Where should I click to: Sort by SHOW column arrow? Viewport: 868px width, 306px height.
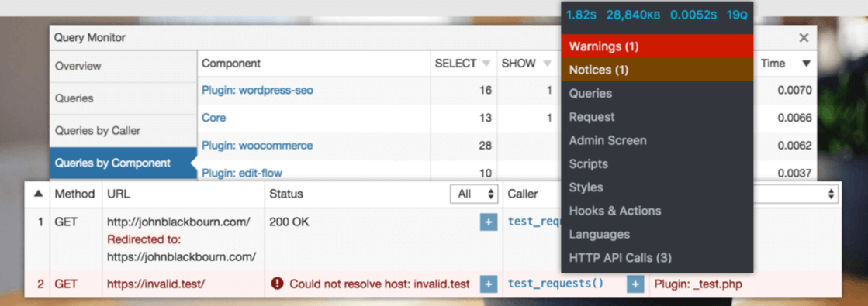click(547, 64)
